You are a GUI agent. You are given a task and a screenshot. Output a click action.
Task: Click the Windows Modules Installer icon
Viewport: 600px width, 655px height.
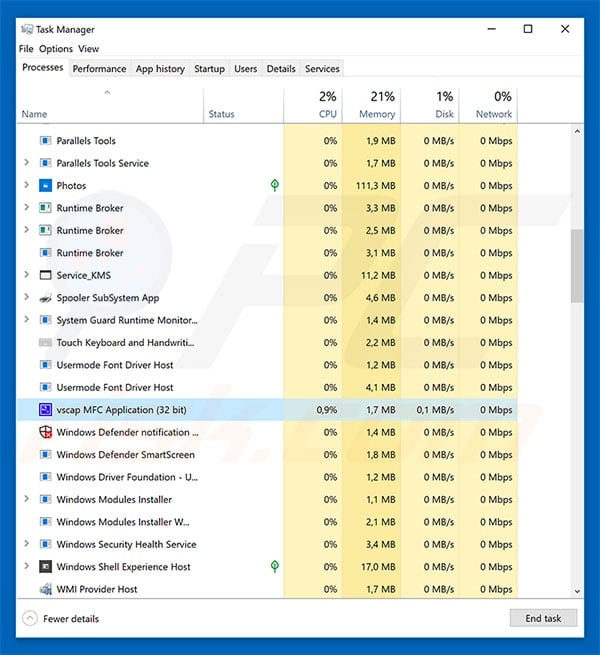pos(45,499)
